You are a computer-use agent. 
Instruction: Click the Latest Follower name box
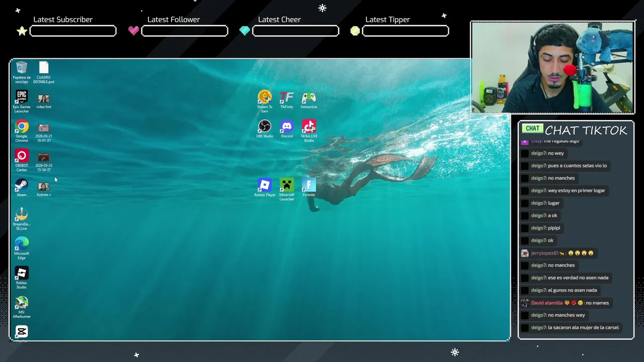[x=185, y=31]
